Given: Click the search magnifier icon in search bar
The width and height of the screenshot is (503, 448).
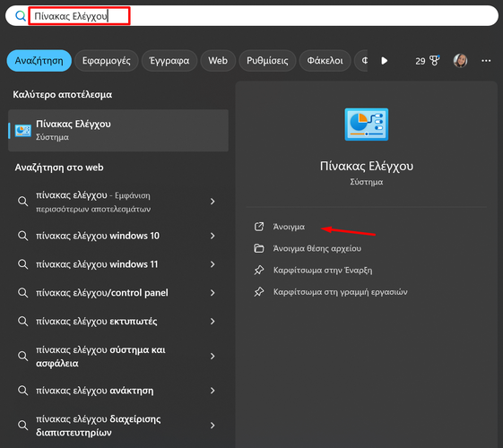Looking at the screenshot, I should [x=21, y=16].
